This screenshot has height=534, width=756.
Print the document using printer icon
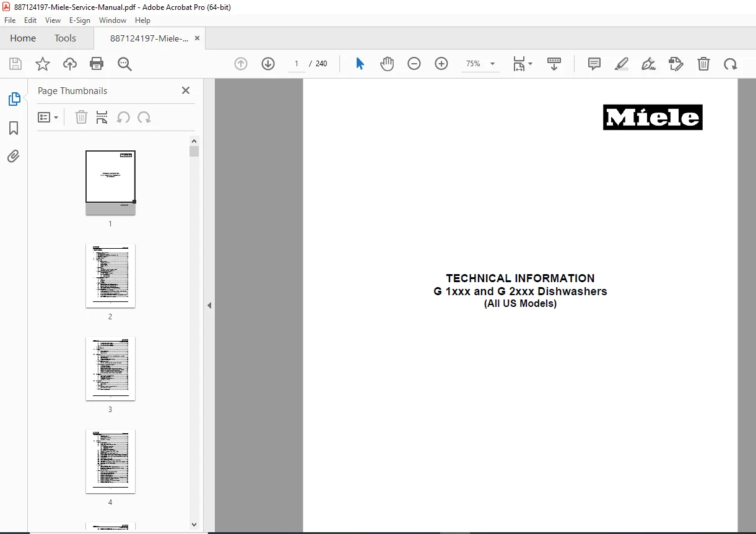coord(97,64)
